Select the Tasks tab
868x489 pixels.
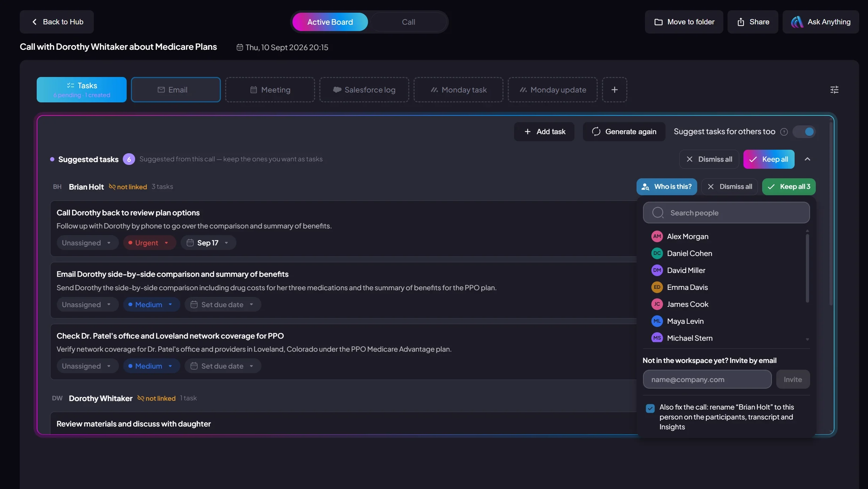click(82, 90)
